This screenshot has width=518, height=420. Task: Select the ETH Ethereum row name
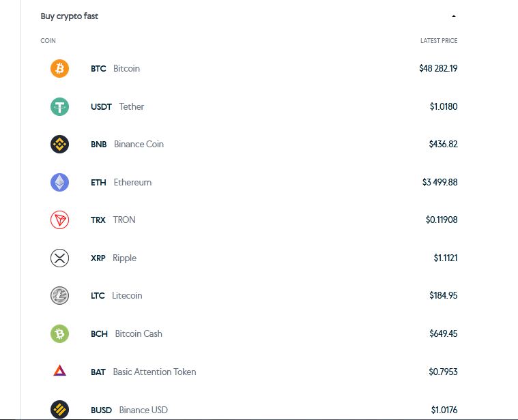[121, 182]
